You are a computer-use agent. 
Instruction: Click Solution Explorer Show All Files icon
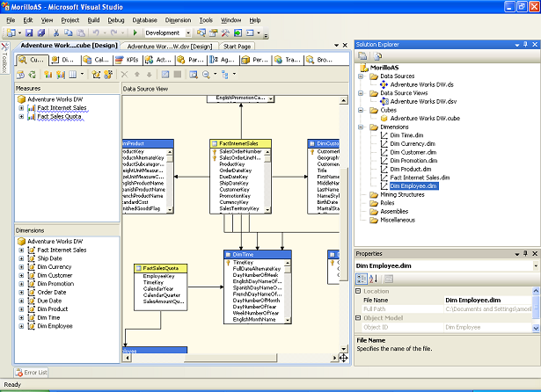[377, 56]
